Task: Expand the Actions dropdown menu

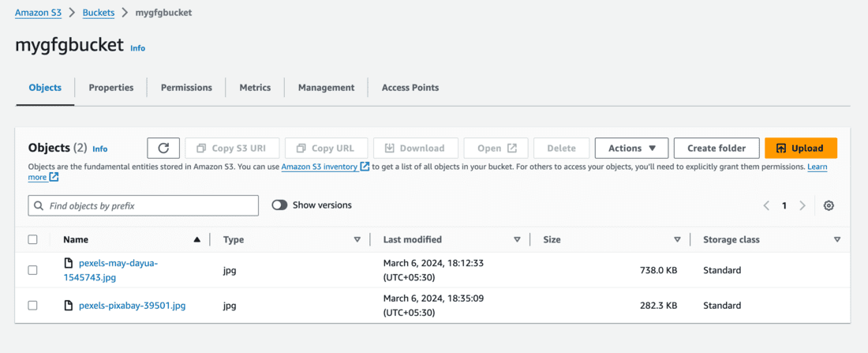Action: pyautogui.click(x=631, y=148)
